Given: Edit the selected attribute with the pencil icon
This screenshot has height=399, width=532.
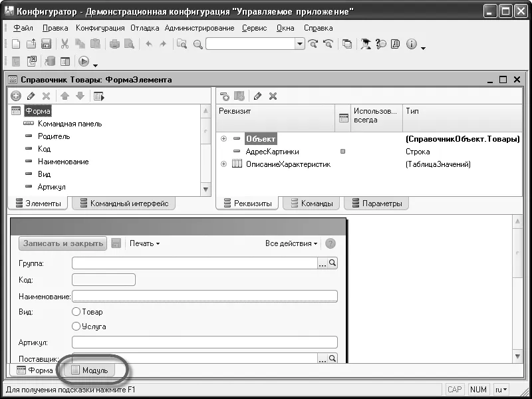Looking at the screenshot, I should point(257,96).
